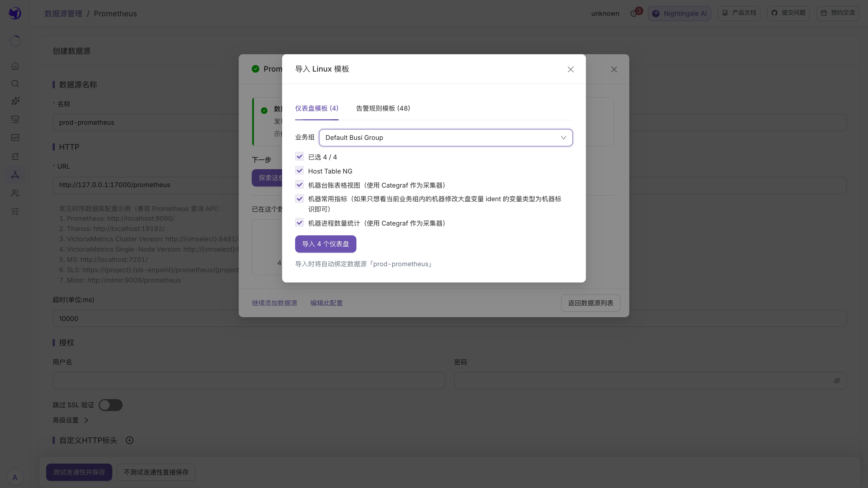Viewport: 868px width, 488px height.
Task: Uncheck 机器台账表格视图 checkbox
Action: (x=299, y=185)
